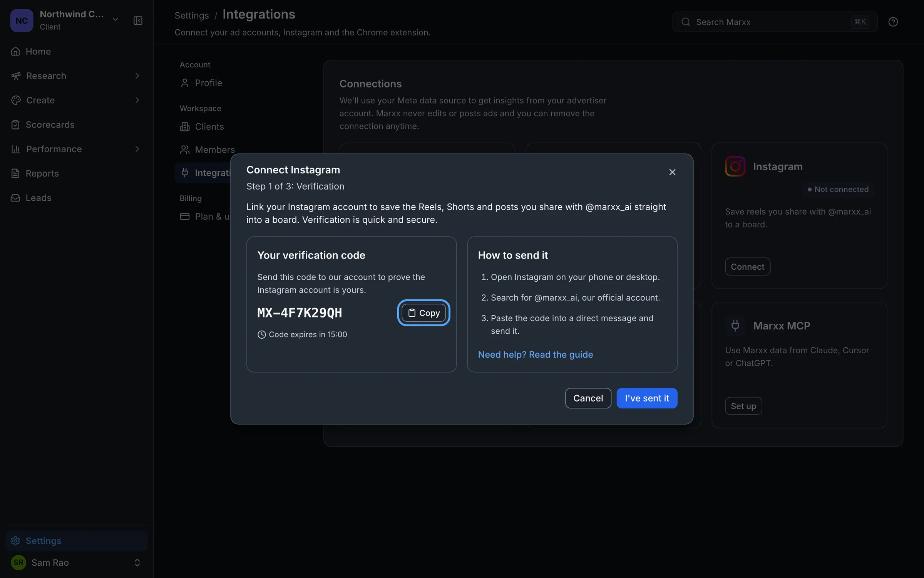This screenshot has width=924, height=578.
Task: Click the Research telescope icon
Action: (15, 76)
